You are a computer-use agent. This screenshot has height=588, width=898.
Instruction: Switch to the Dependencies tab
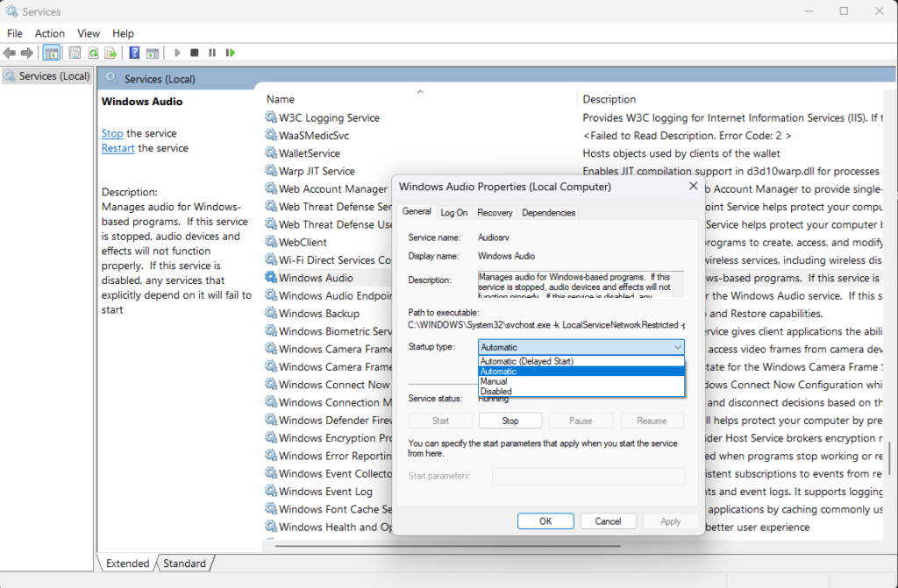(x=549, y=212)
